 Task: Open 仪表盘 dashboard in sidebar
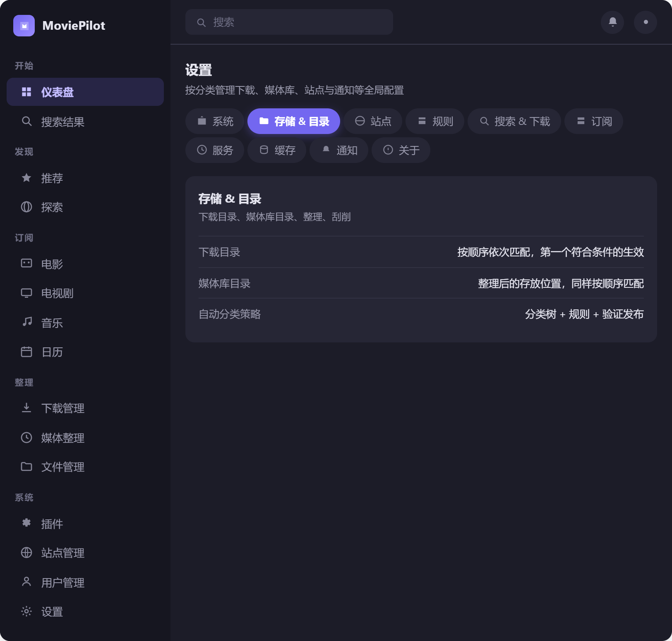coord(85,92)
